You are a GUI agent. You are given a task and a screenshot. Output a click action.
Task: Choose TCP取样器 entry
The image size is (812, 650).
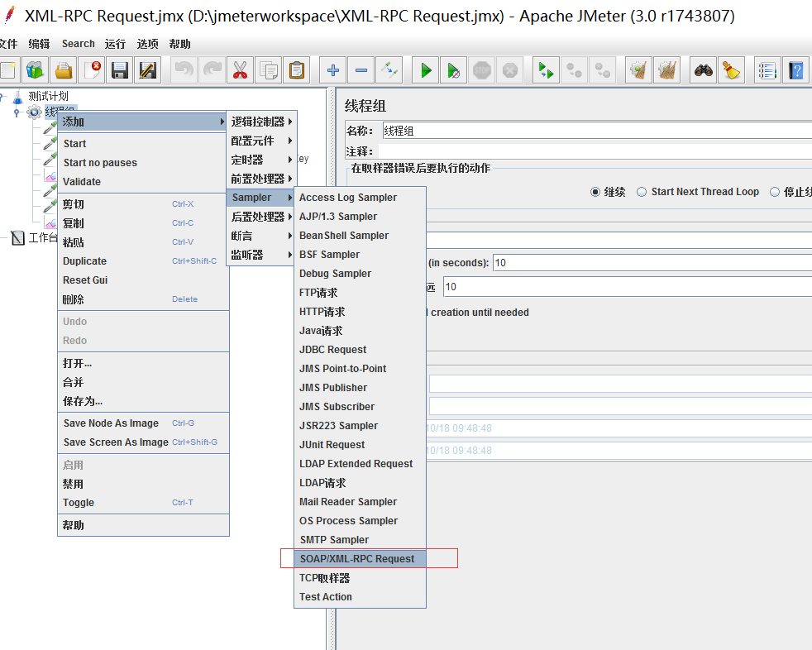tap(360, 578)
